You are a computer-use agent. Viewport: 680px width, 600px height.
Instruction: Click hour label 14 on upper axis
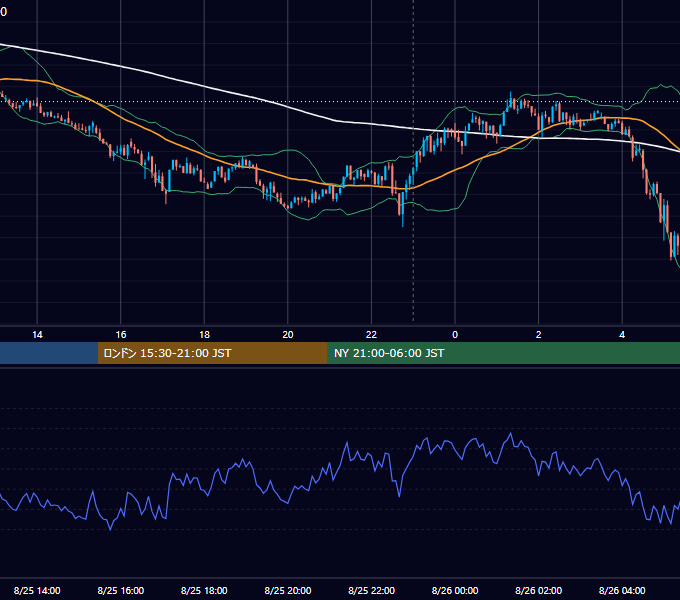pyautogui.click(x=37, y=335)
